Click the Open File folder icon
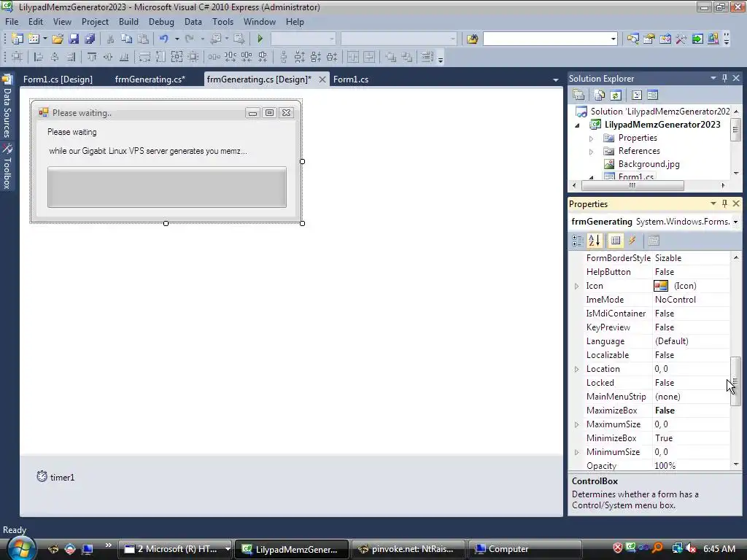 coord(58,39)
